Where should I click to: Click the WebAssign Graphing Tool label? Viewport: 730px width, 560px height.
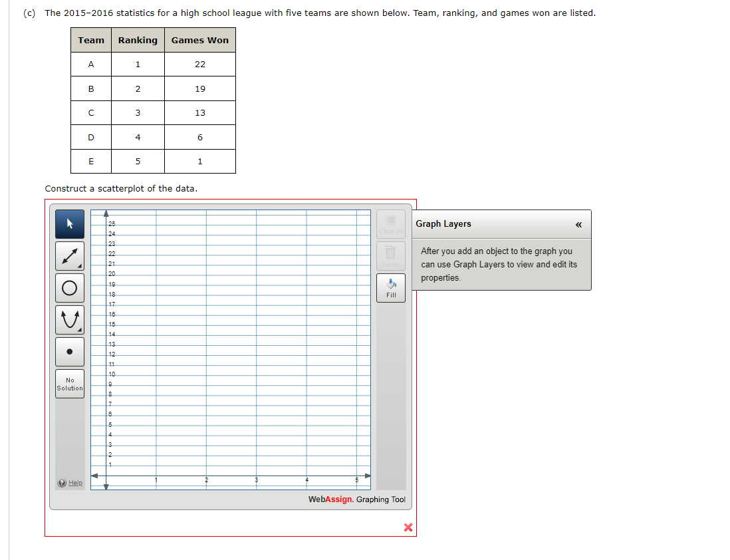tap(359, 499)
